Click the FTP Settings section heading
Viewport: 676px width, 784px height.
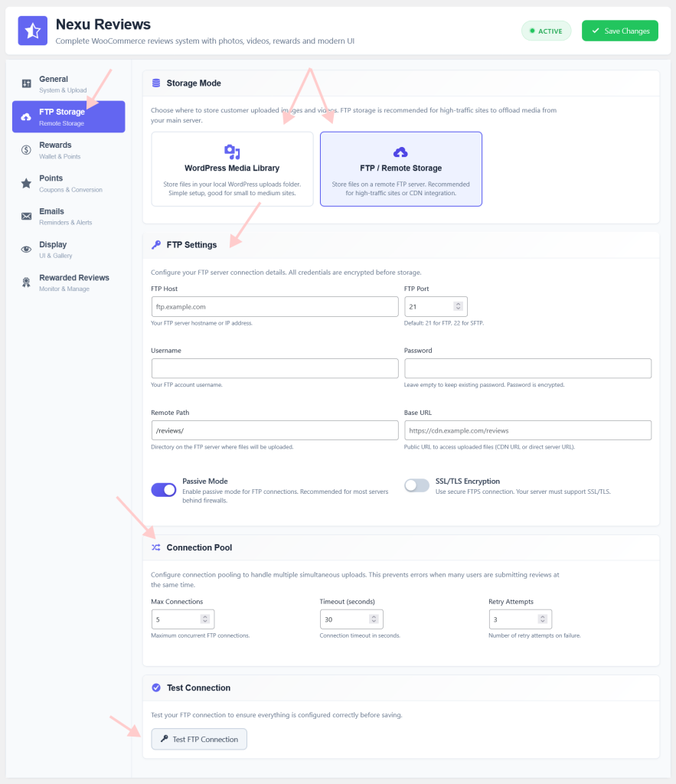191,244
